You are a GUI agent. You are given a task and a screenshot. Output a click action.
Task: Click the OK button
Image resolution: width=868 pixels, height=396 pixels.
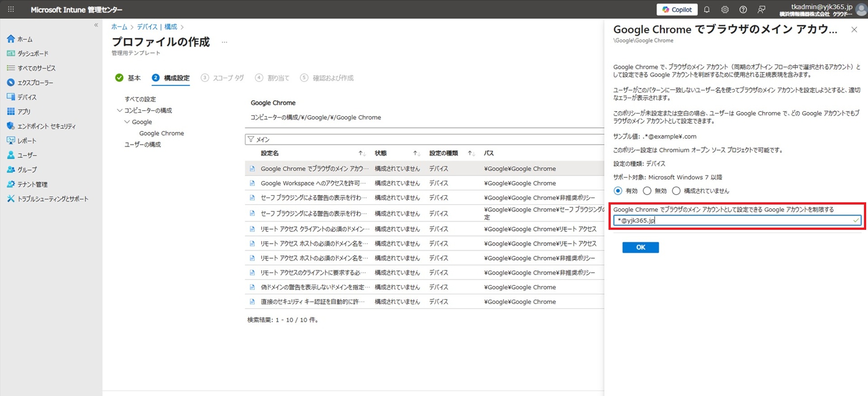click(x=640, y=247)
